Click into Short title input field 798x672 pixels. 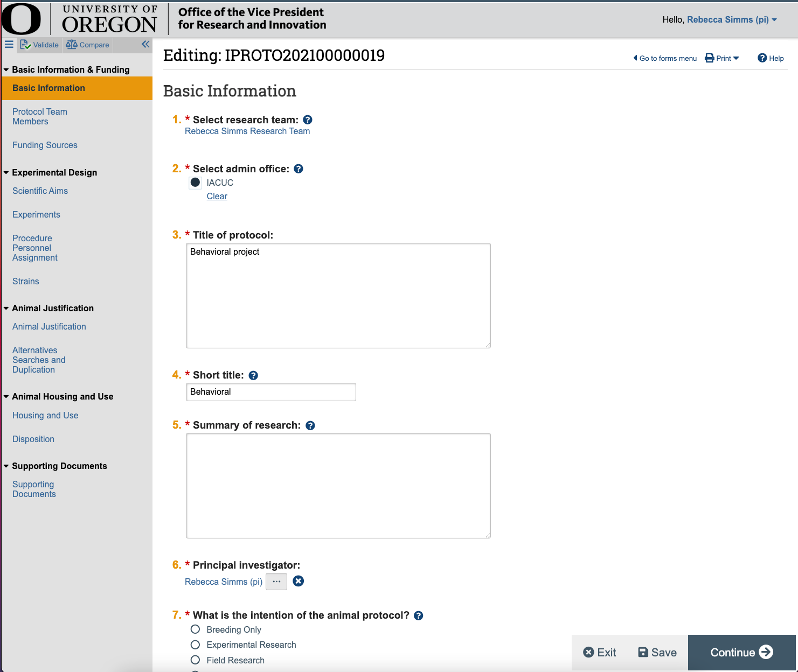(271, 392)
